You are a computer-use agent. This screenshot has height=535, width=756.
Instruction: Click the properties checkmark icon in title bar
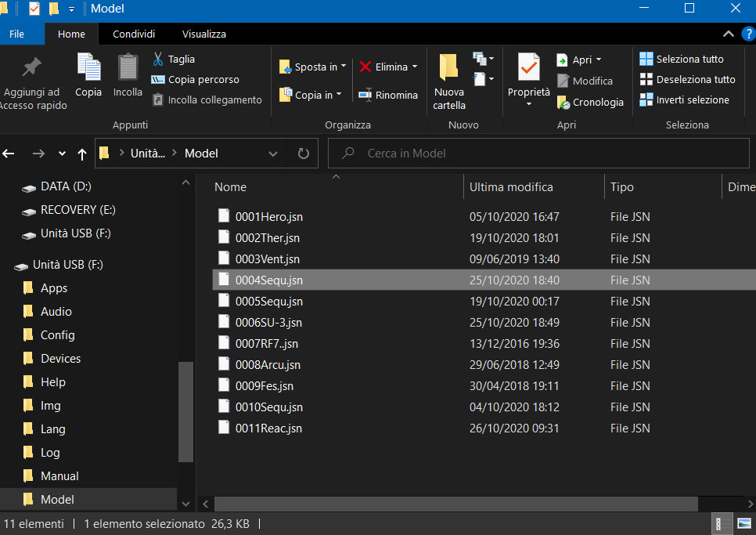click(x=34, y=8)
